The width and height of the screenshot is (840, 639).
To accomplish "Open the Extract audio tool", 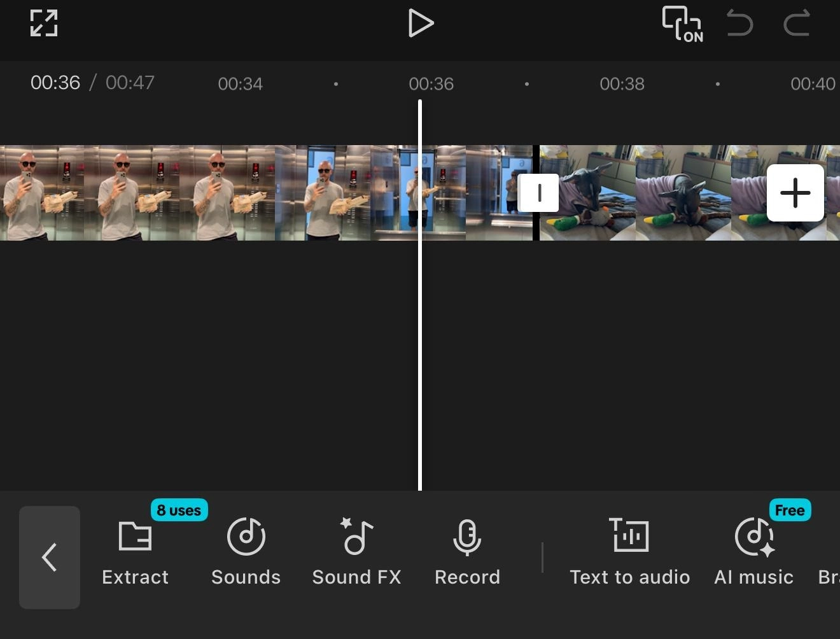I will 135,553.
